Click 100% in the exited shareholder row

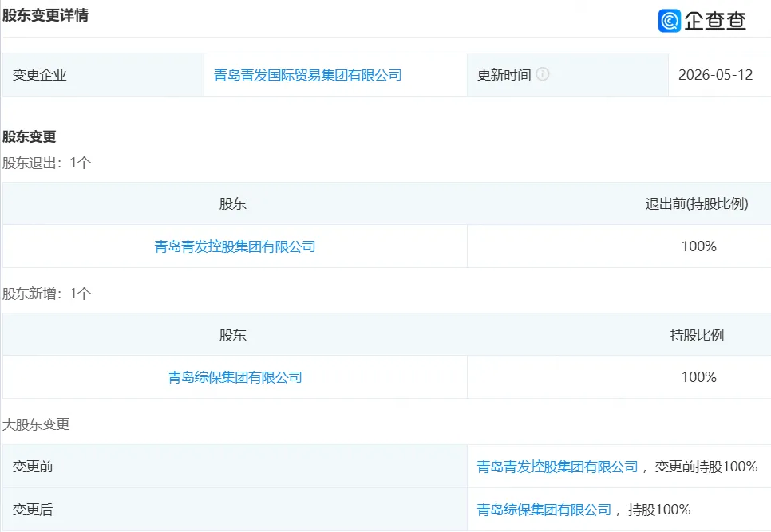[x=698, y=246]
